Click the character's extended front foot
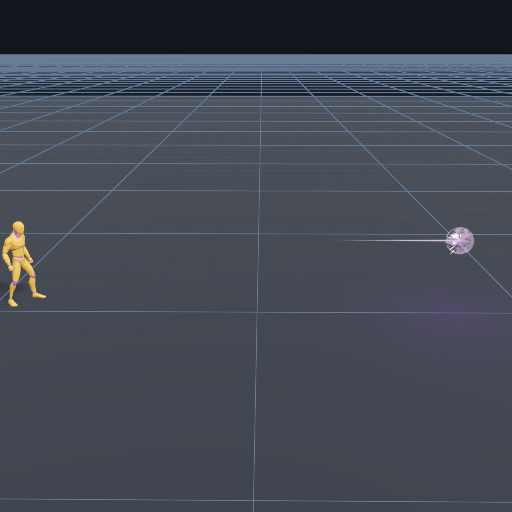The image size is (512, 512). [39, 295]
